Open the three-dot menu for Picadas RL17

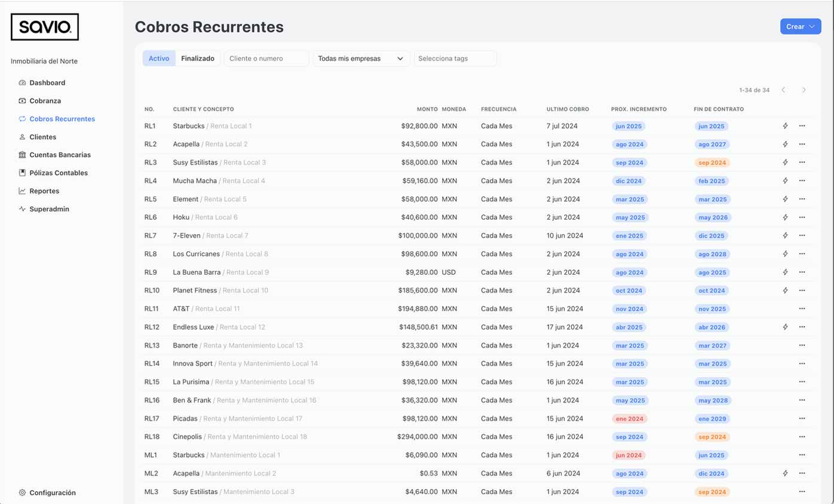pyautogui.click(x=802, y=419)
